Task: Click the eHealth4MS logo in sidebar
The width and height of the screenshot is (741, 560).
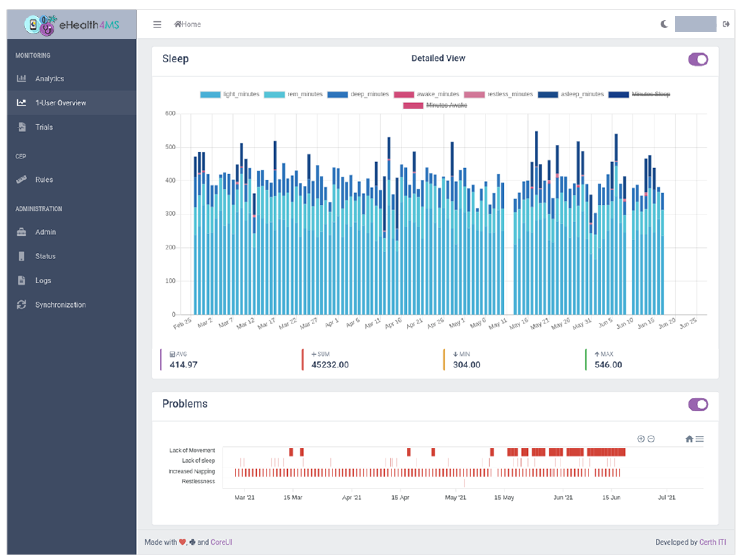Action: pos(72,25)
